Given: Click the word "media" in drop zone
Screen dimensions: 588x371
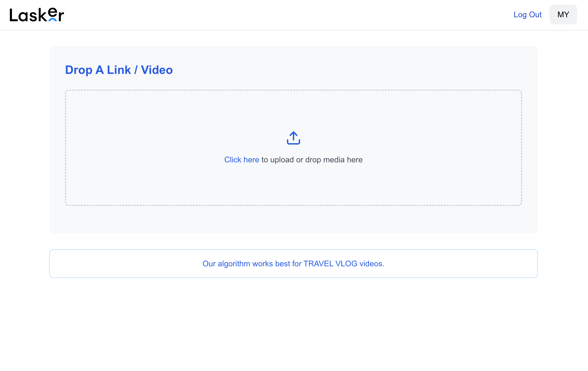Looking at the screenshot, I should 334,160.
